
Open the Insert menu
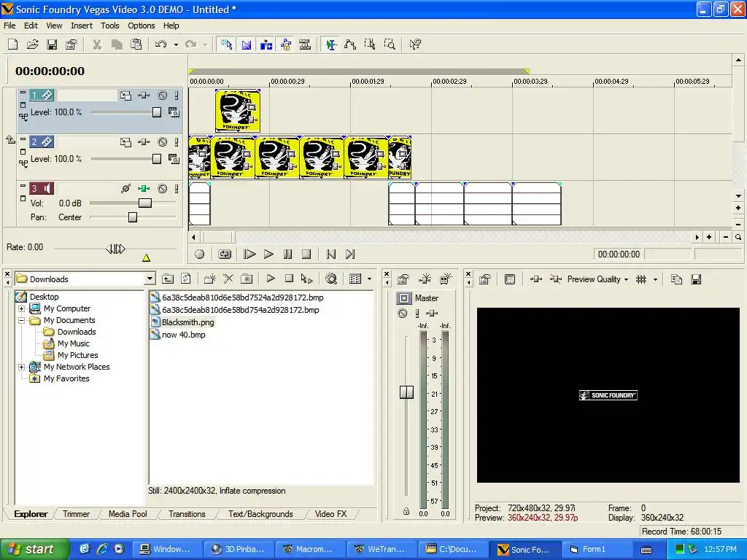click(x=82, y=26)
